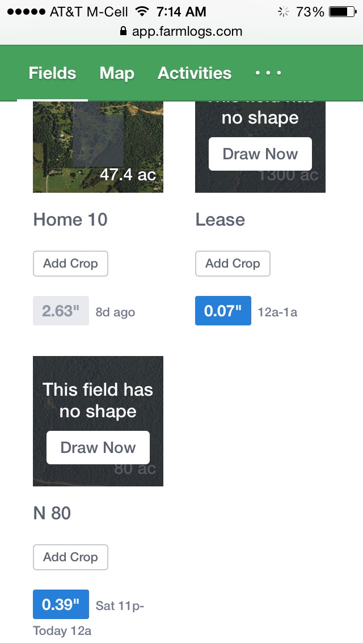
Task: Open the Lease field name
Action: (x=220, y=219)
